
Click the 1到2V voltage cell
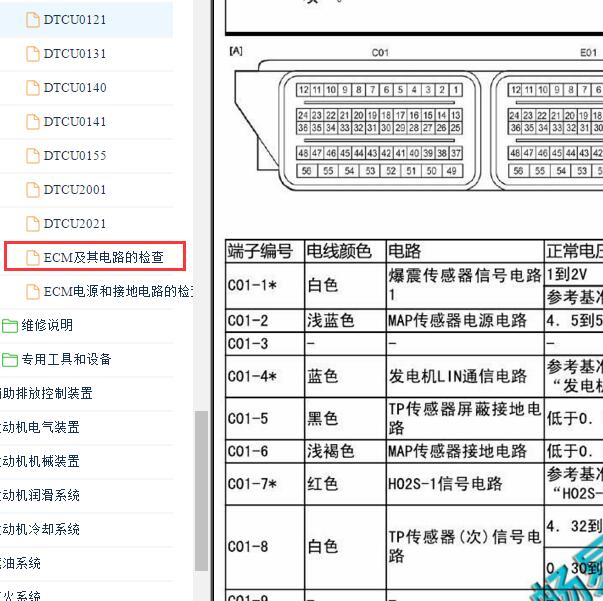[574, 275]
